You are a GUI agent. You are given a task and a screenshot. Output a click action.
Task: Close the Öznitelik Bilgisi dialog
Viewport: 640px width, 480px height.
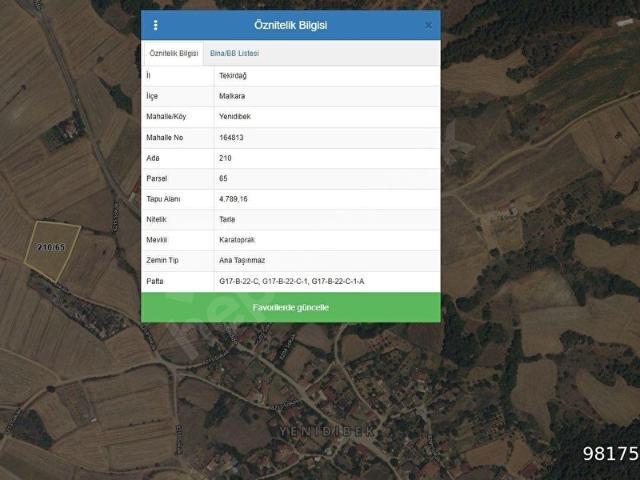tap(428, 26)
